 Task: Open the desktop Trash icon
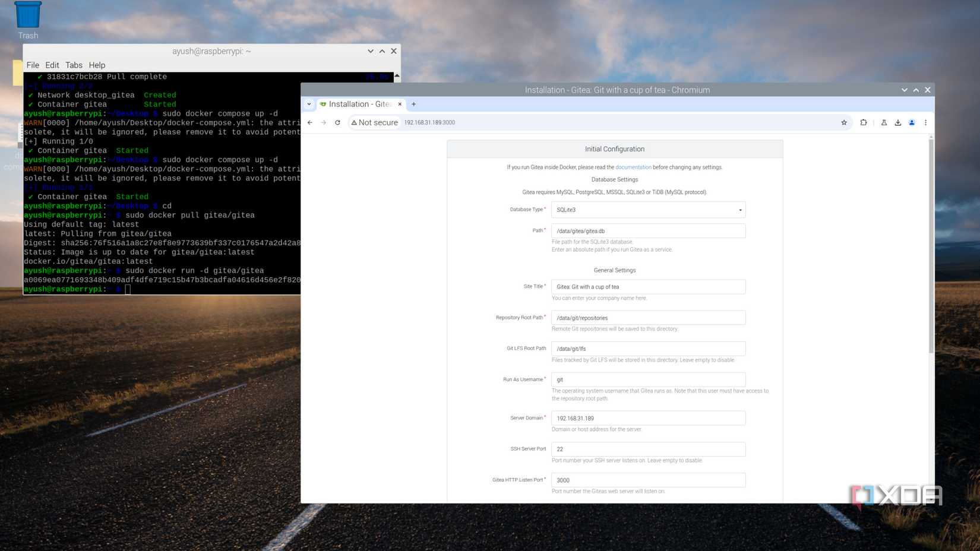[27, 14]
